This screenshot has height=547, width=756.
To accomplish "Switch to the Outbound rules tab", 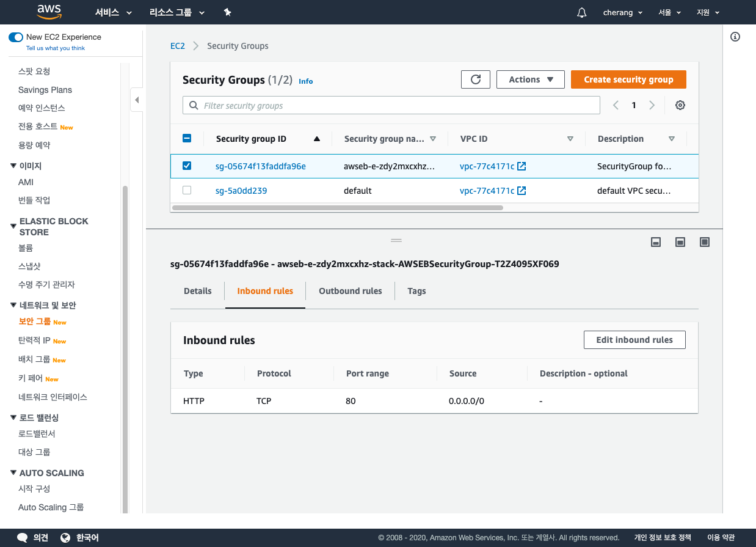I will click(351, 291).
